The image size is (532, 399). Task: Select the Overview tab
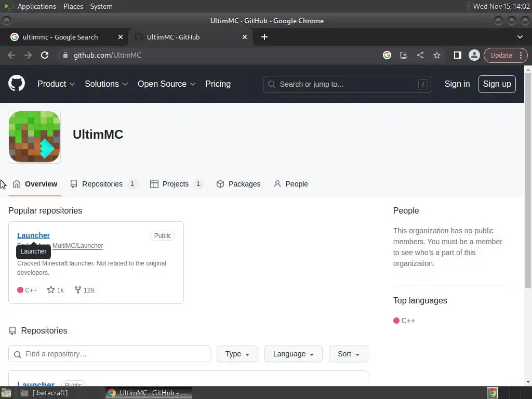35,184
